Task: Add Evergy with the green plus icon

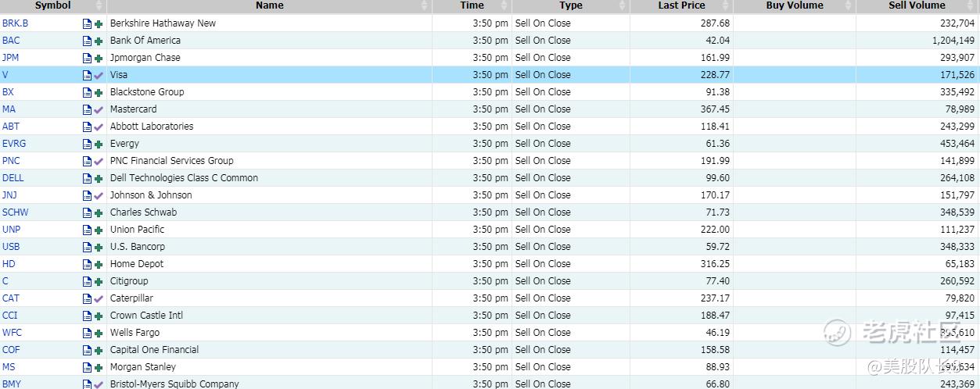Action: 99,144
